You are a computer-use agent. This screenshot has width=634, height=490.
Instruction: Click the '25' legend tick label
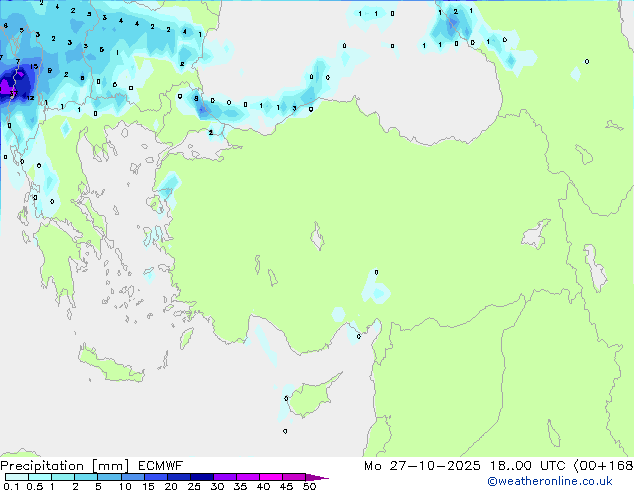click(194, 486)
